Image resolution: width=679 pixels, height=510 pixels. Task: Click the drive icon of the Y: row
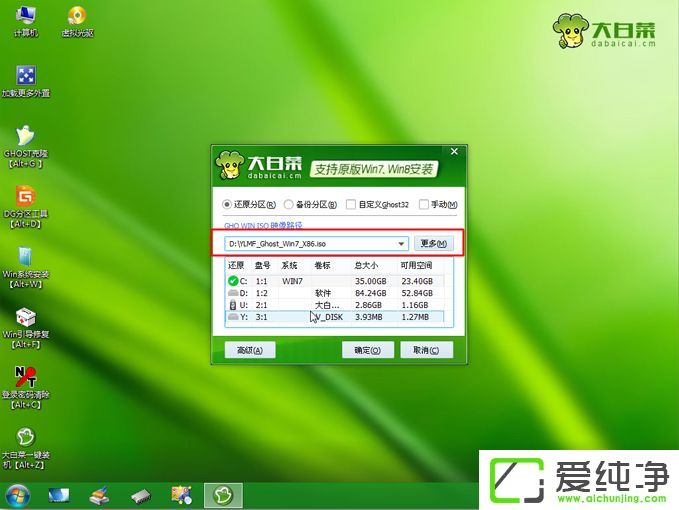point(233,317)
